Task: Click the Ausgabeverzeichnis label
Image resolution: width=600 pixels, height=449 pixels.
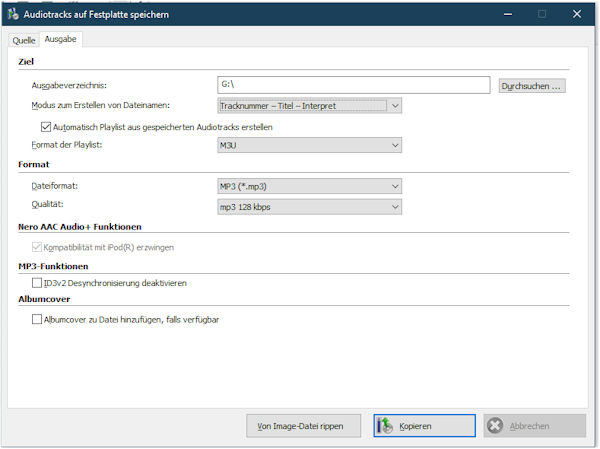Action: tap(69, 85)
